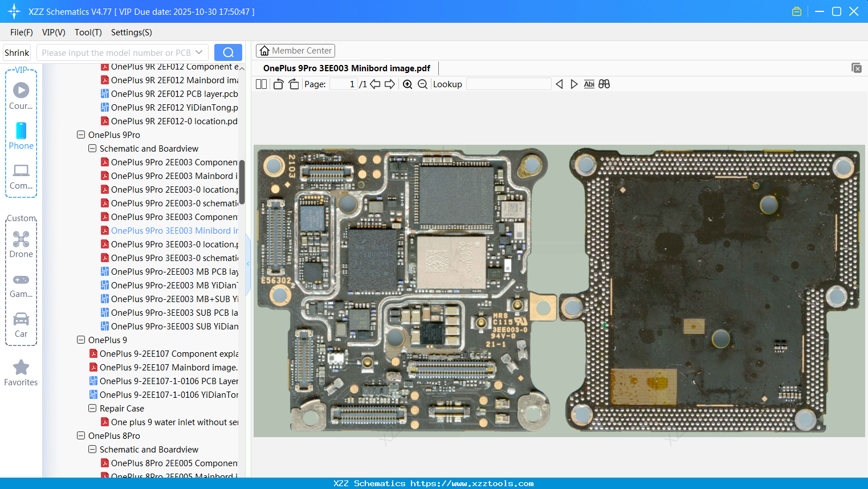Select the OnePlus 9Pro Minibord image tab
Image resolution: width=868 pixels, height=489 pixels.
(x=346, y=68)
